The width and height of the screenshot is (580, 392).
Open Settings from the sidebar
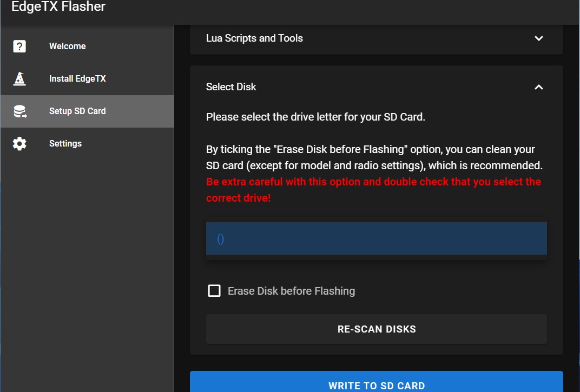[87, 143]
